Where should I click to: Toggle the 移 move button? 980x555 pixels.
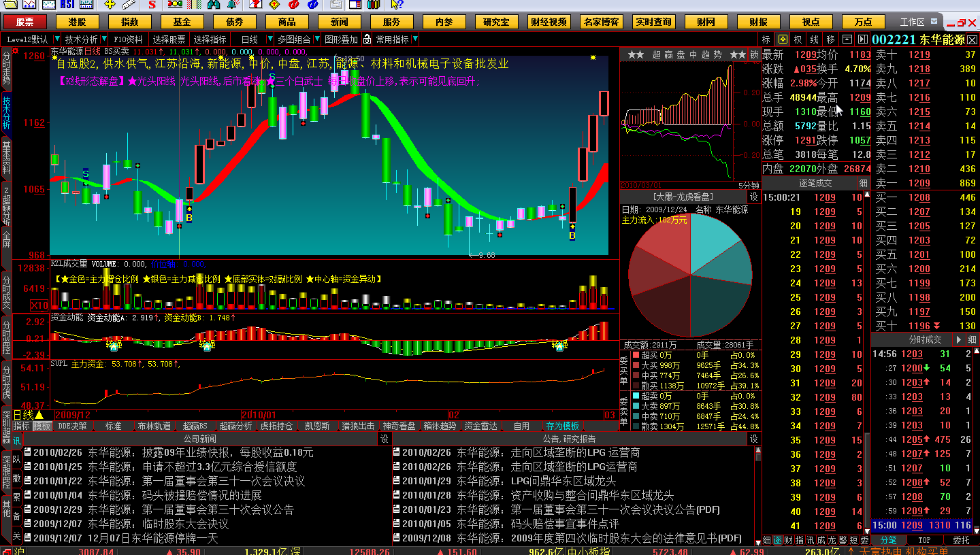pos(831,39)
